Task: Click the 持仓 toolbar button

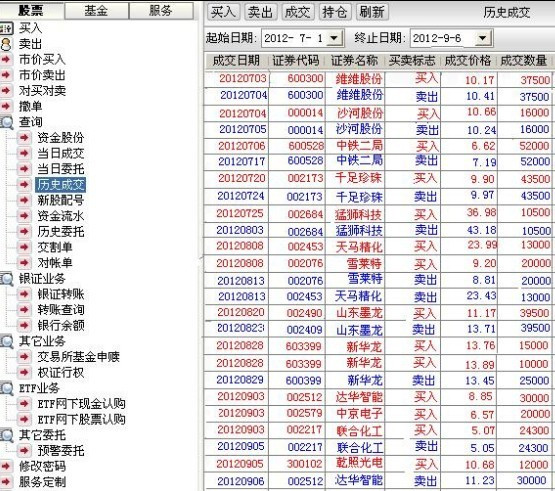Action: pyautogui.click(x=334, y=12)
